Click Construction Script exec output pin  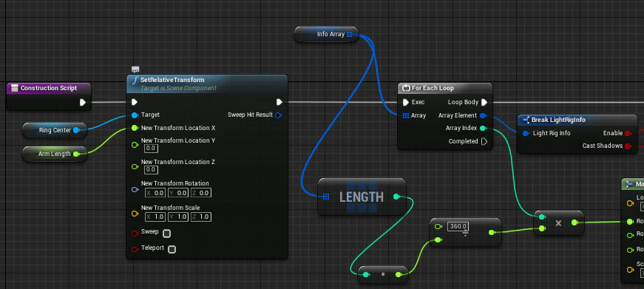83,102
